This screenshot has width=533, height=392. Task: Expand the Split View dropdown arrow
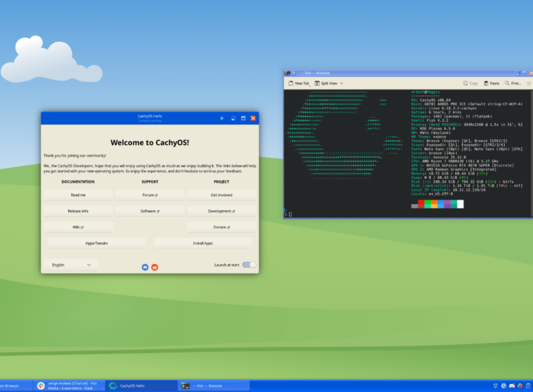click(341, 84)
